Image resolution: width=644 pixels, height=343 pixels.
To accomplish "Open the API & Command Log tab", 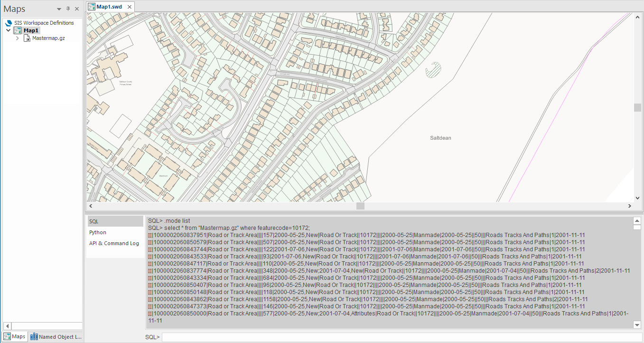I will pos(115,243).
